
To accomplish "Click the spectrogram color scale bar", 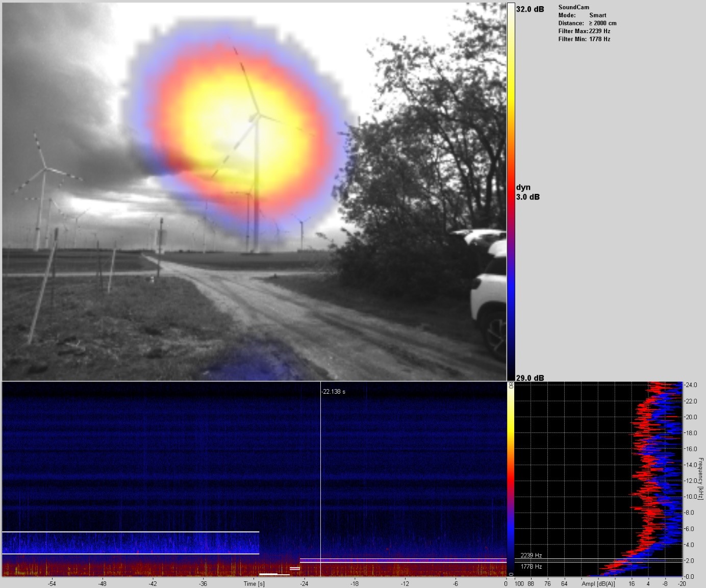I will (x=511, y=479).
